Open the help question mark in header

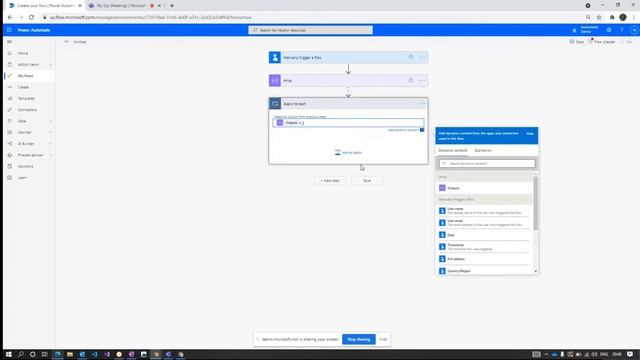tap(622, 30)
